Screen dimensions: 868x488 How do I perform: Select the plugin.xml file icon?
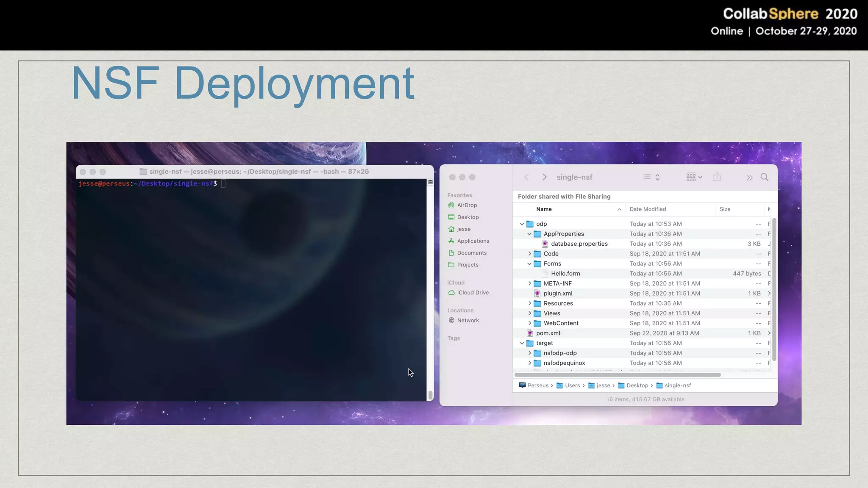537,293
